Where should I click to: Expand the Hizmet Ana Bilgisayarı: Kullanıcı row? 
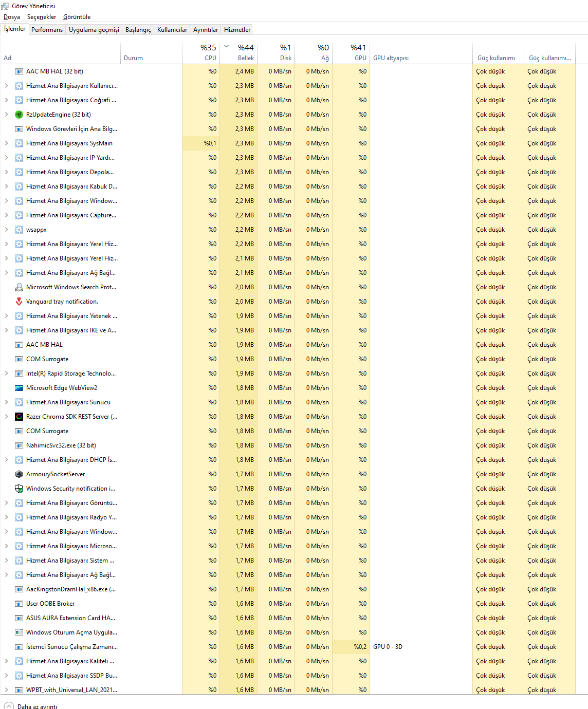[6, 86]
